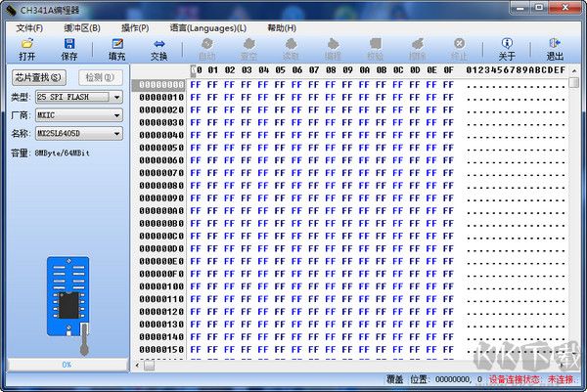Select FF byte at row 00000120 column 0C

click(398, 312)
